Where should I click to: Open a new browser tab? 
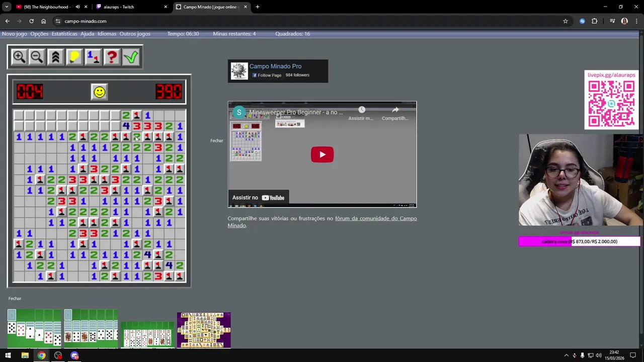258,7
